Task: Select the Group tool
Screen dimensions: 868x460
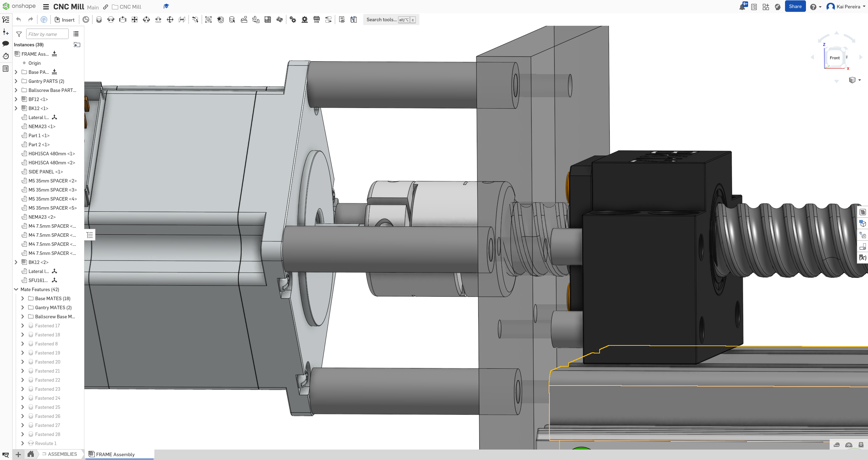Action: [208, 20]
